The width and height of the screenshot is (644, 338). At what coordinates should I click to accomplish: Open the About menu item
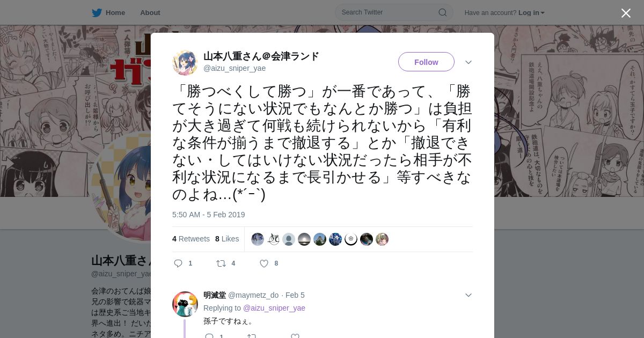(x=150, y=13)
